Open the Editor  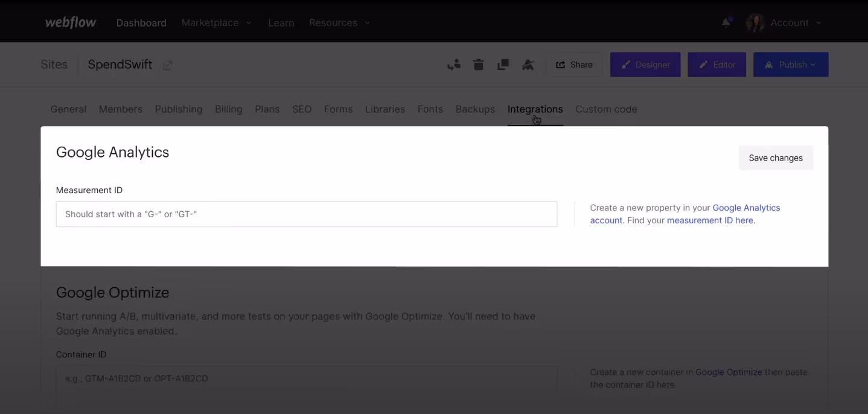717,65
